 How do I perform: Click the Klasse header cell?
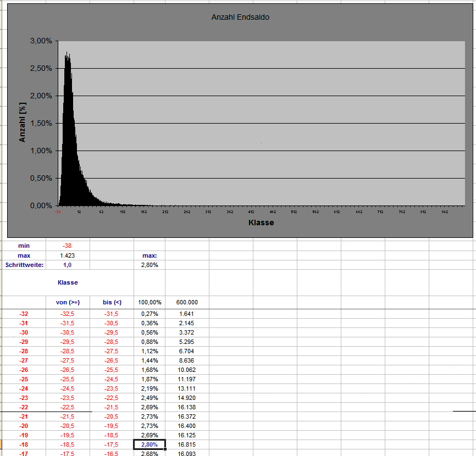click(x=68, y=282)
